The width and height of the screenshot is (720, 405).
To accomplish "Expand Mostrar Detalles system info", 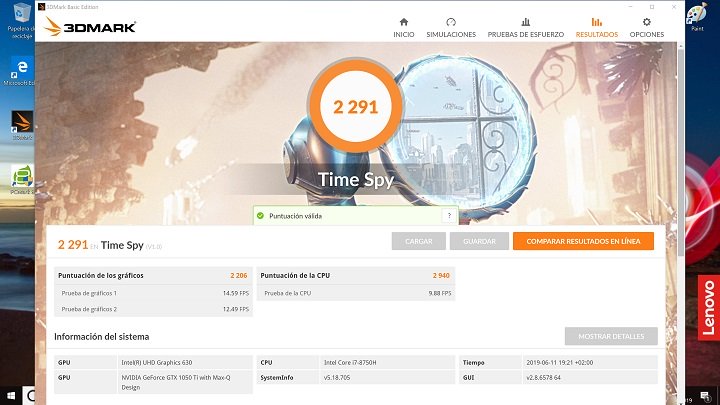I will pyautogui.click(x=611, y=336).
